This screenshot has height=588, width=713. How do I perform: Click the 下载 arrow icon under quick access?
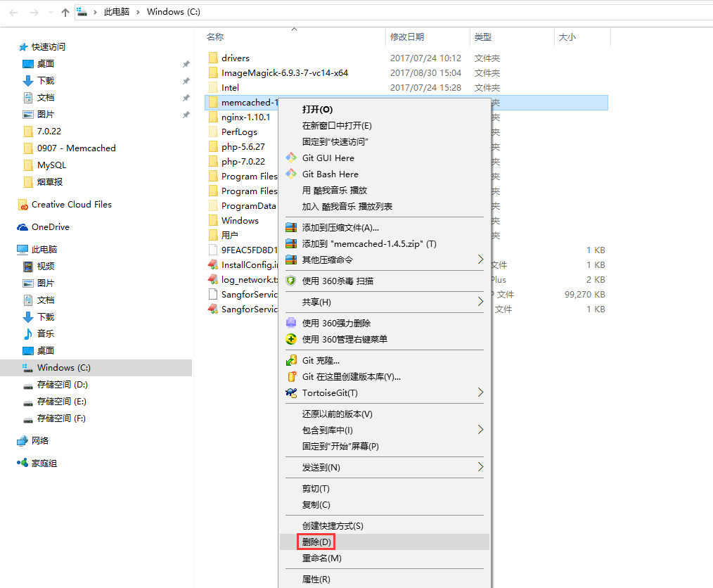(x=27, y=80)
